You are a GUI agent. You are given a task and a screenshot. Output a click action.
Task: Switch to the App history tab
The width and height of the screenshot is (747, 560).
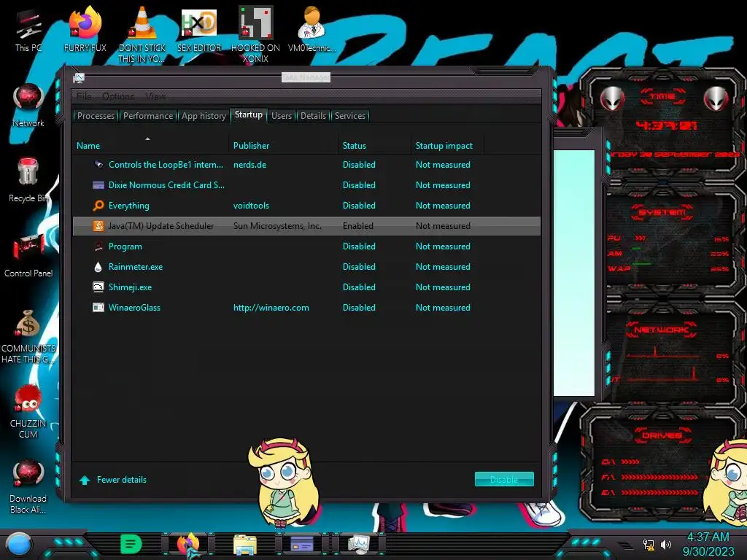pyautogui.click(x=204, y=116)
